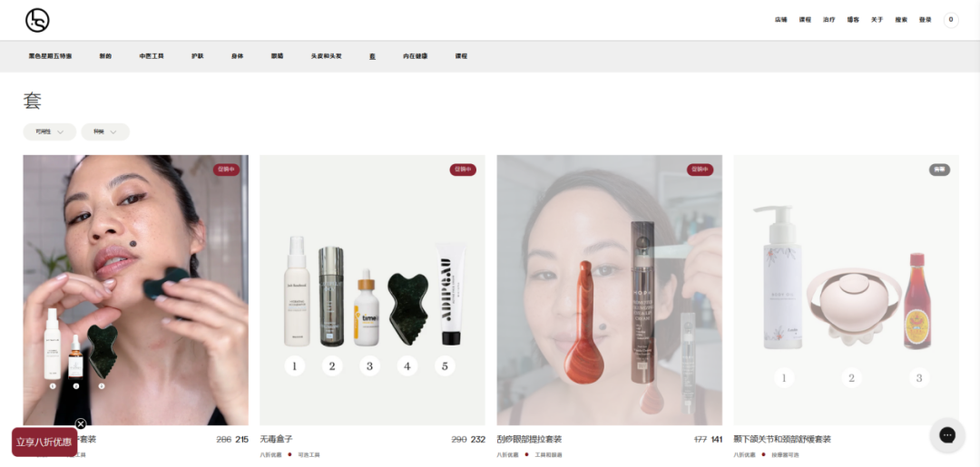Open 课程 in the top right menu

[805, 20]
